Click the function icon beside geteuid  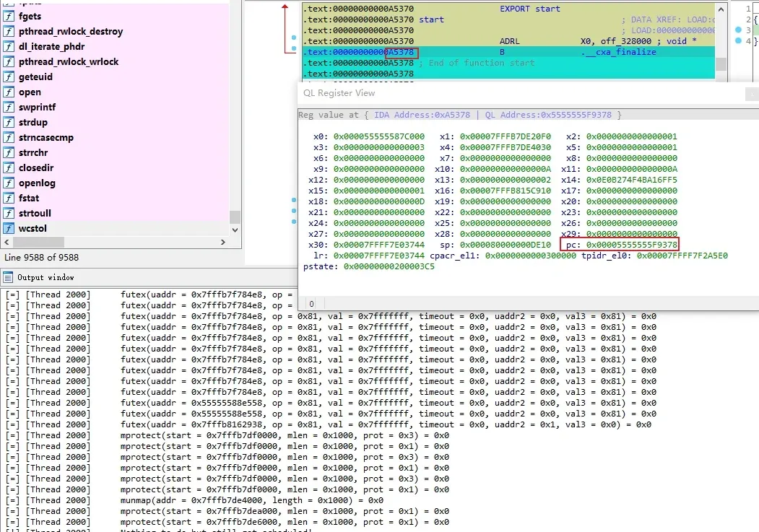[8, 77]
